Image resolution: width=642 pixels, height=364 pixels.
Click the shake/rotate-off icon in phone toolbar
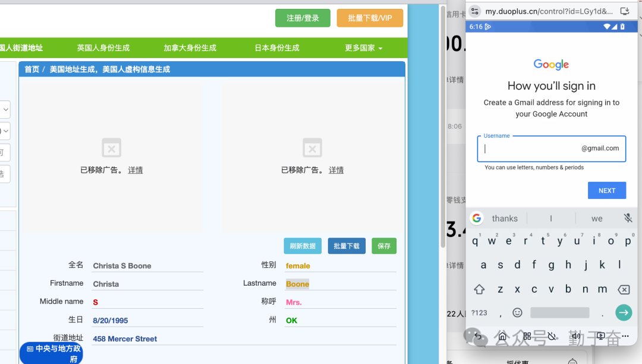coord(552,336)
